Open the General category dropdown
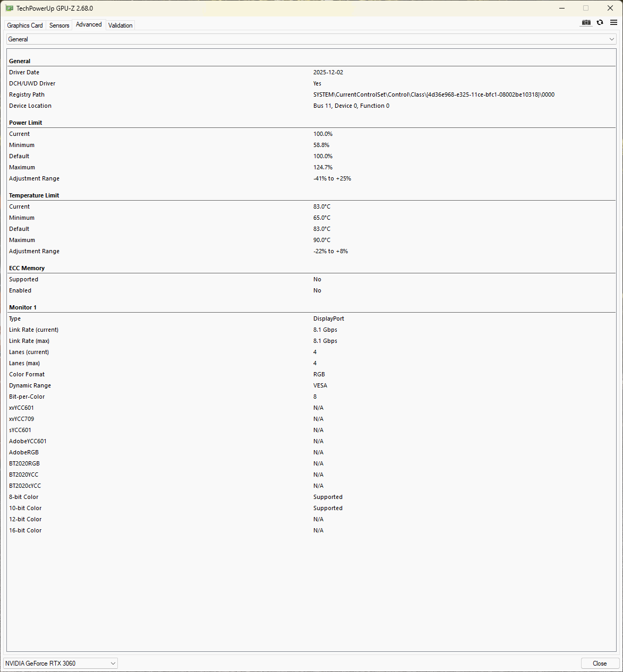The height and width of the screenshot is (672, 623). click(311, 39)
